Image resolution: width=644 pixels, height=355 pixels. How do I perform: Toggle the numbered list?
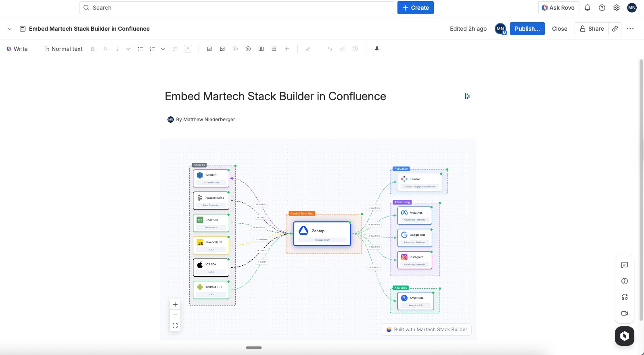[153, 49]
